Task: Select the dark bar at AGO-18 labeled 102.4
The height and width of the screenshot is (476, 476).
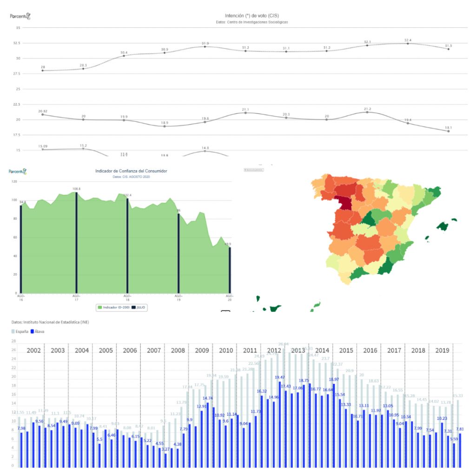Action: [127, 246]
